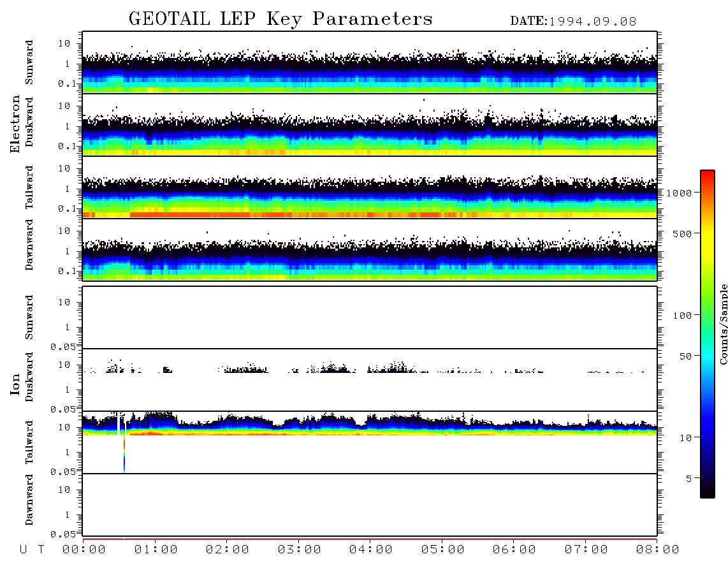Click the Electron group axis label
Image resolution: width=728 pixels, height=561 pixels.
(15, 124)
